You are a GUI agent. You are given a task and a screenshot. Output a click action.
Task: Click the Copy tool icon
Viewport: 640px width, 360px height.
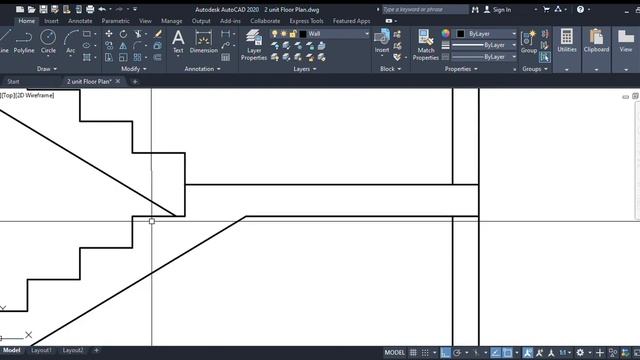109,46
